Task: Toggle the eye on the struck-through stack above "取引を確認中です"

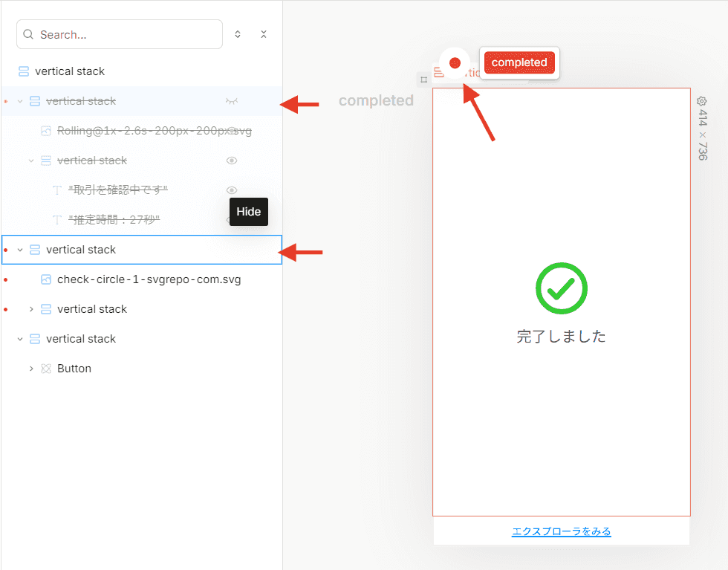Action: [x=232, y=161]
